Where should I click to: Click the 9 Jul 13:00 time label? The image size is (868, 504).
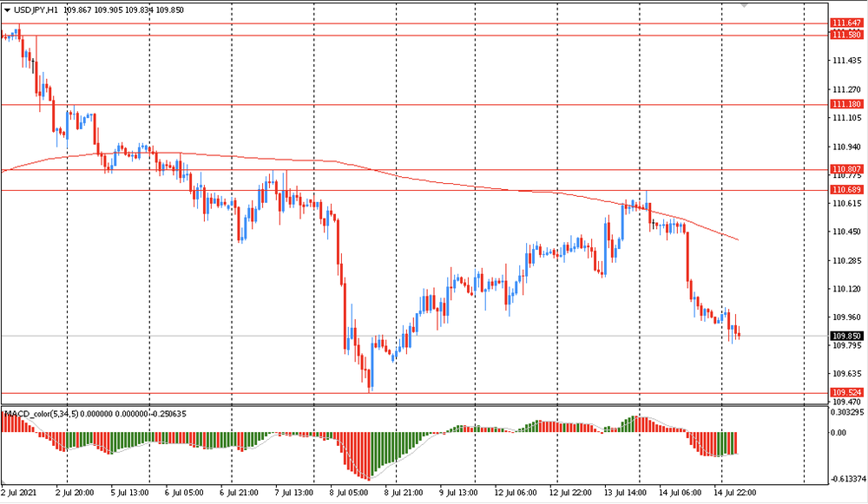[458, 493]
